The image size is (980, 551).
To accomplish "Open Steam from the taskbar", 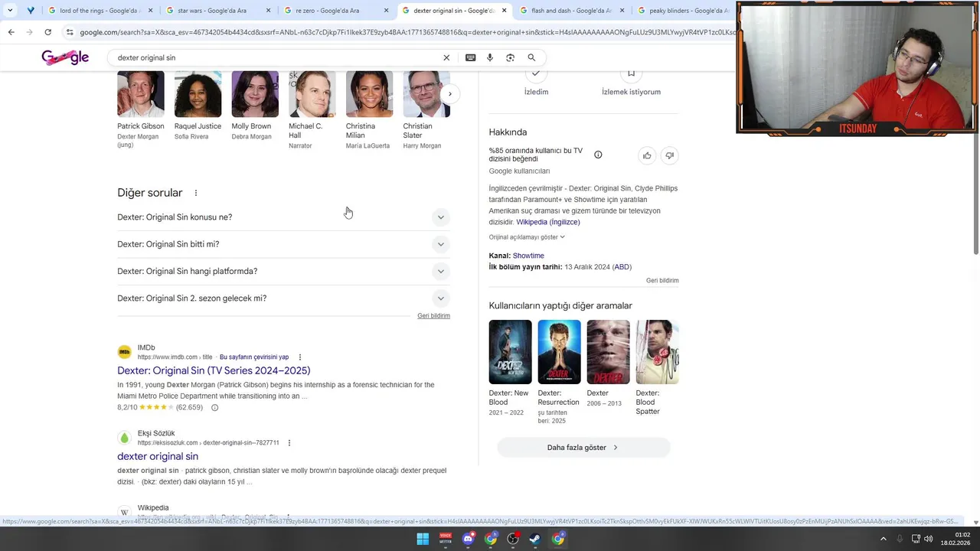I will [535, 539].
